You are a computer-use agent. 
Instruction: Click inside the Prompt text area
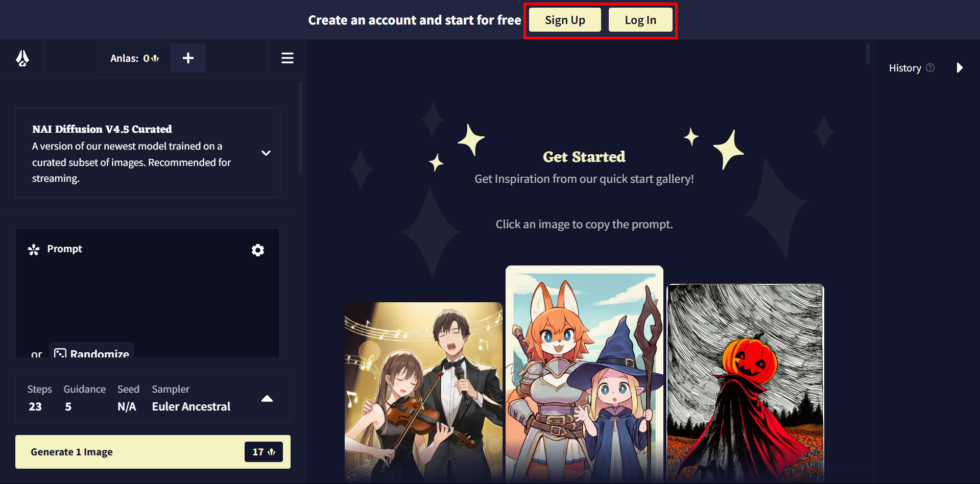tap(148, 301)
